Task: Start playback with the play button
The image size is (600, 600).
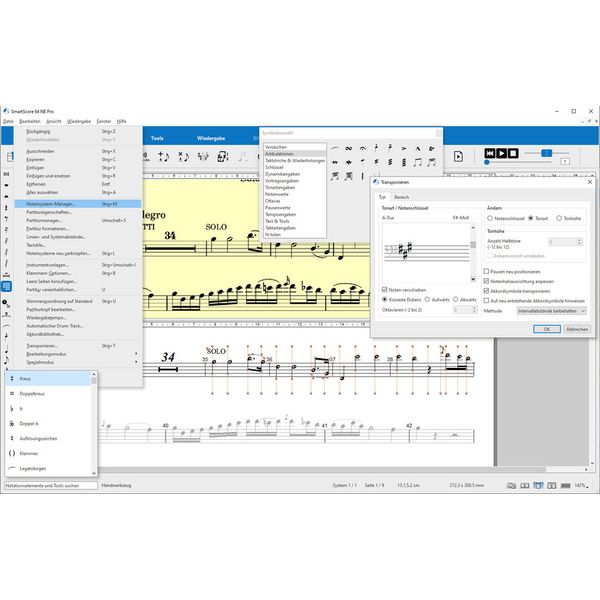Action: (x=501, y=153)
